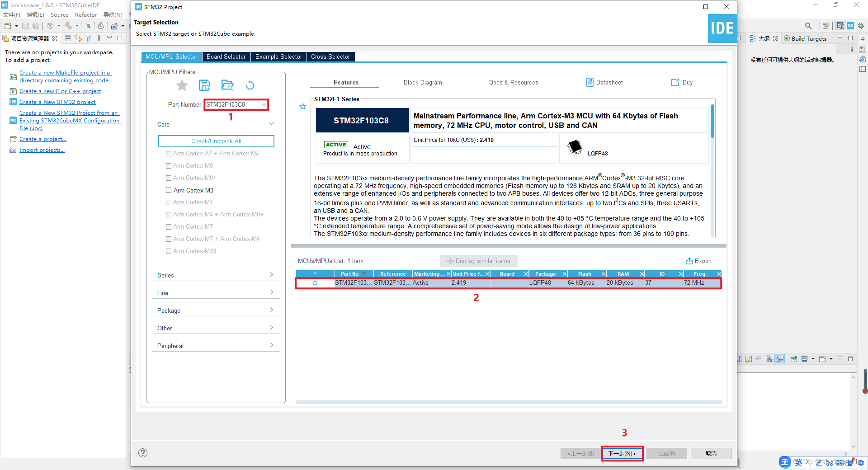
Task: Open the project explorer view menu dots
Action: [99, 38]
